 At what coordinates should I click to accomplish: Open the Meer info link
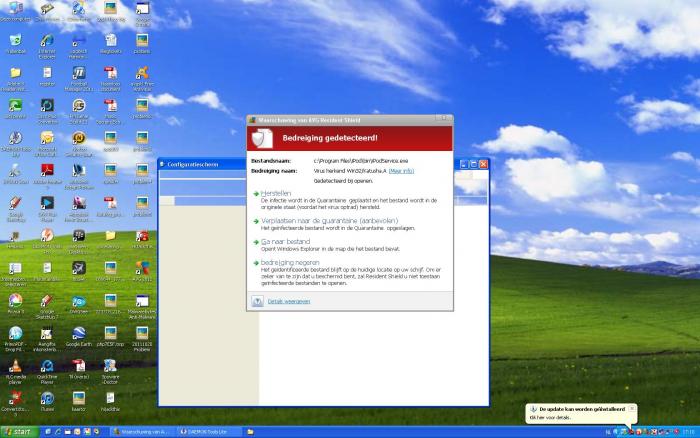click(401, 171)
